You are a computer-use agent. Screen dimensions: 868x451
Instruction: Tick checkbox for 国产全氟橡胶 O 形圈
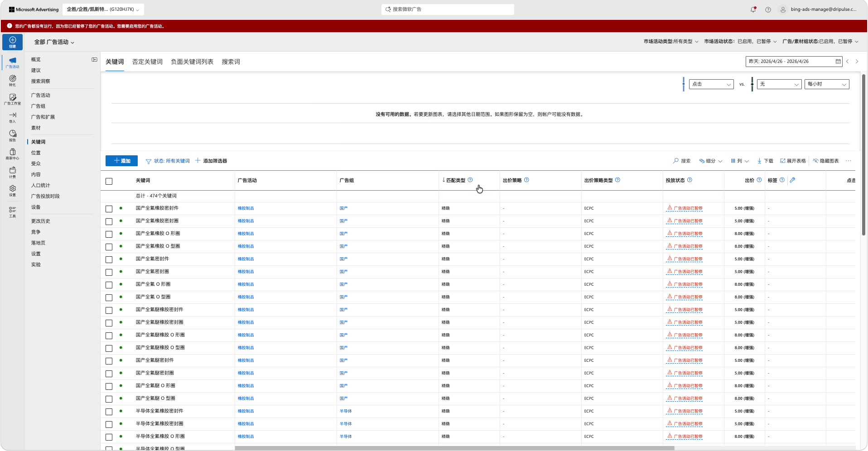click(x=109, y=234)
